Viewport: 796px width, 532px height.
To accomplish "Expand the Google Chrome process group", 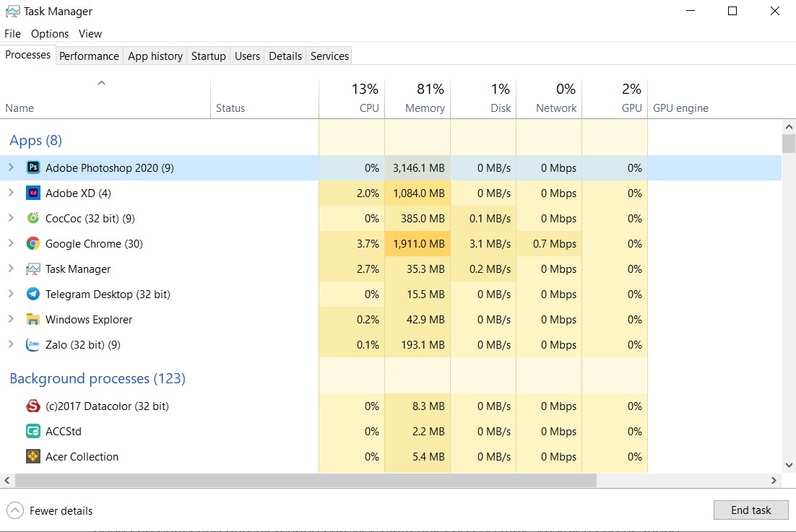I will (x=11, y=244).
